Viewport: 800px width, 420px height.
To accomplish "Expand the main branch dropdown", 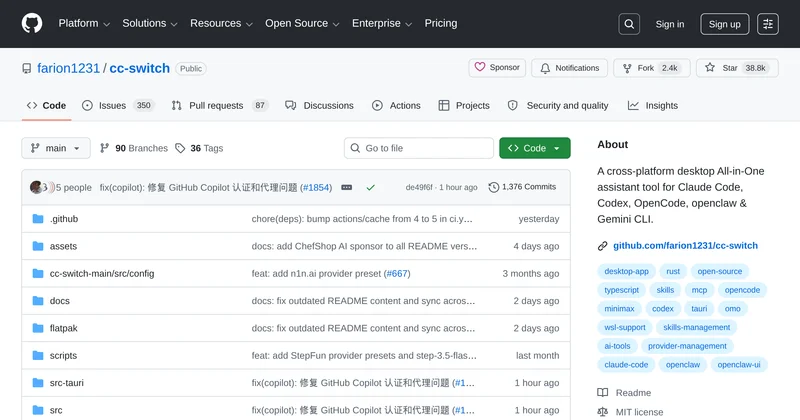I will (56, 148).
